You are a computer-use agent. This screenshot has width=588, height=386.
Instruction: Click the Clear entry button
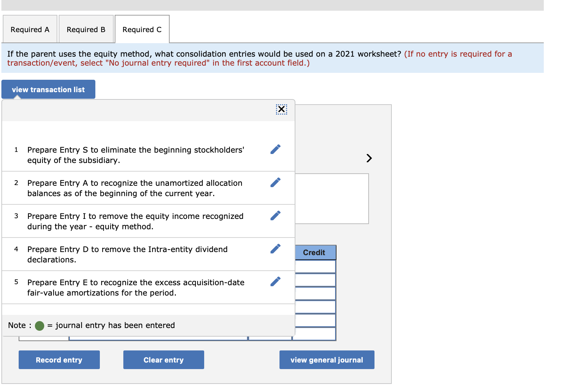pyautogui.click(x=163, y=360)
